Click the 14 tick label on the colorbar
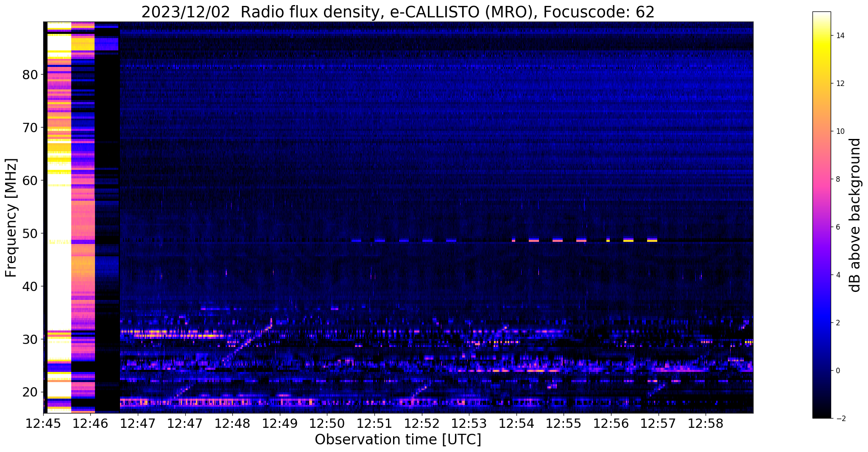This screenshot has width=868, height=452. pyautogui.click(x=840, y=36)
